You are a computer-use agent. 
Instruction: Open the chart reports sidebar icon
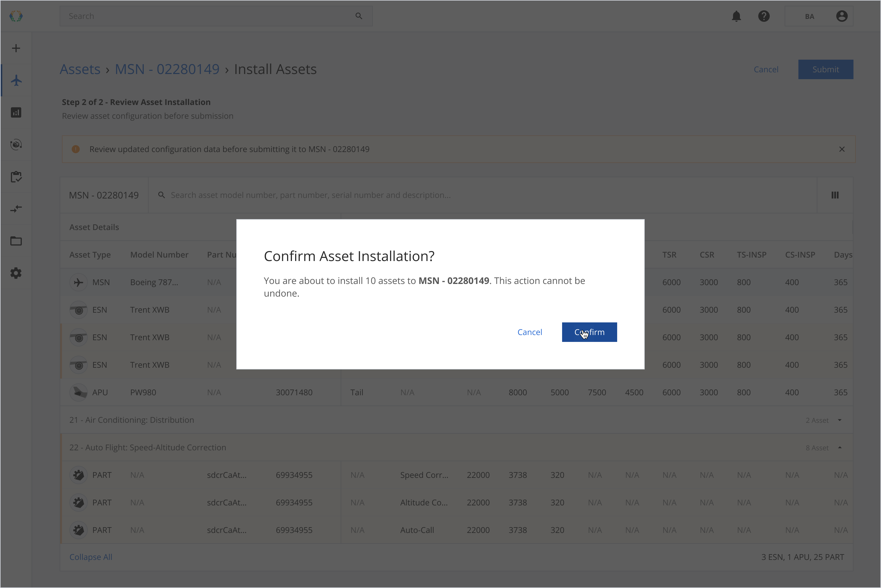[16, 112]
